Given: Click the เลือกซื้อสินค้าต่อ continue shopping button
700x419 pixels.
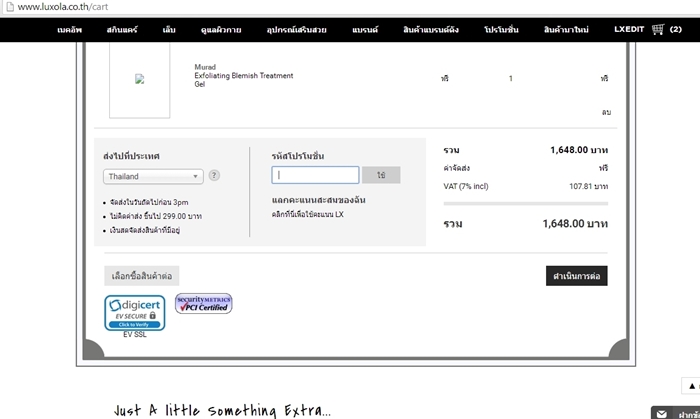Looking at the screenshot, I should tap(142, 276).
